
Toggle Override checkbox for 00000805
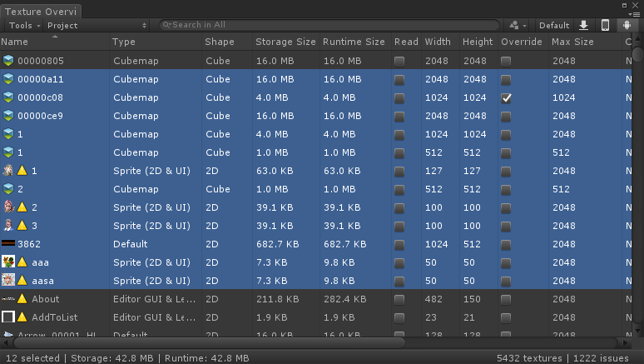click(506, 62)
